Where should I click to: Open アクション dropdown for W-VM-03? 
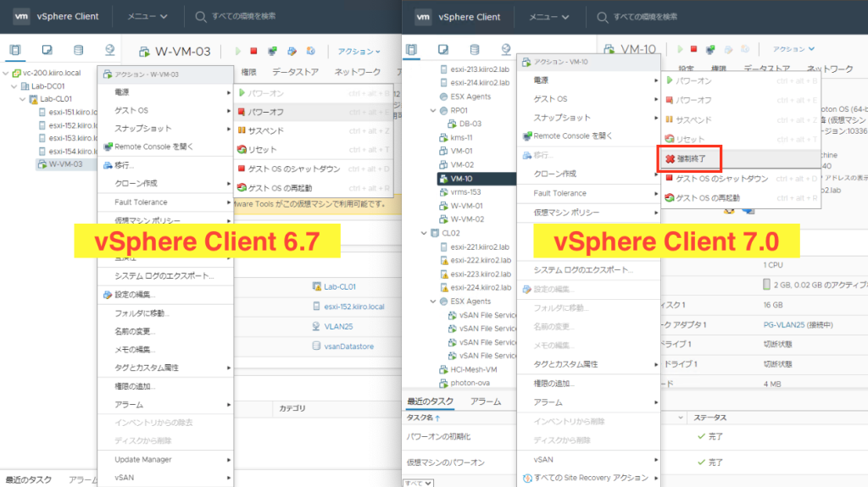click(x=359, y=52)
